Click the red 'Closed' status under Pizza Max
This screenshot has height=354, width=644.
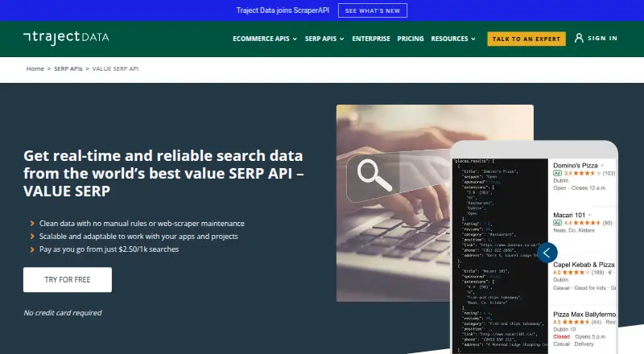561,337
